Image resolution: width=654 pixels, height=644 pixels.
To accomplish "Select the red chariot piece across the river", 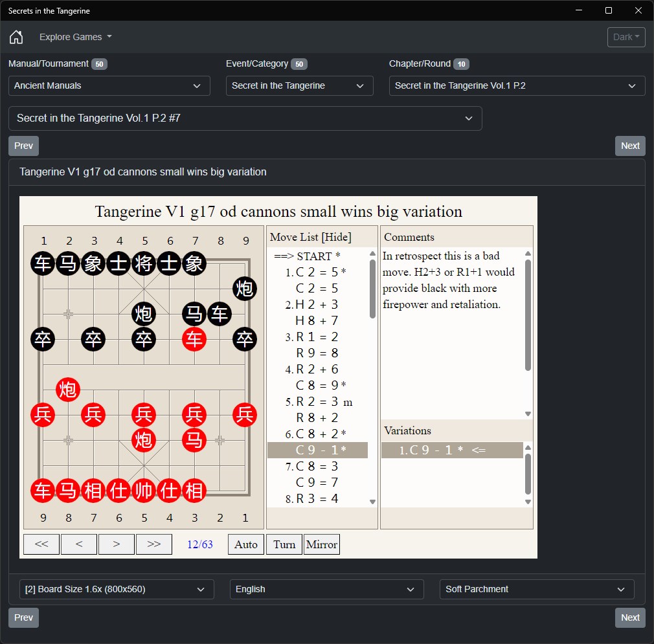I will (194, 339).
